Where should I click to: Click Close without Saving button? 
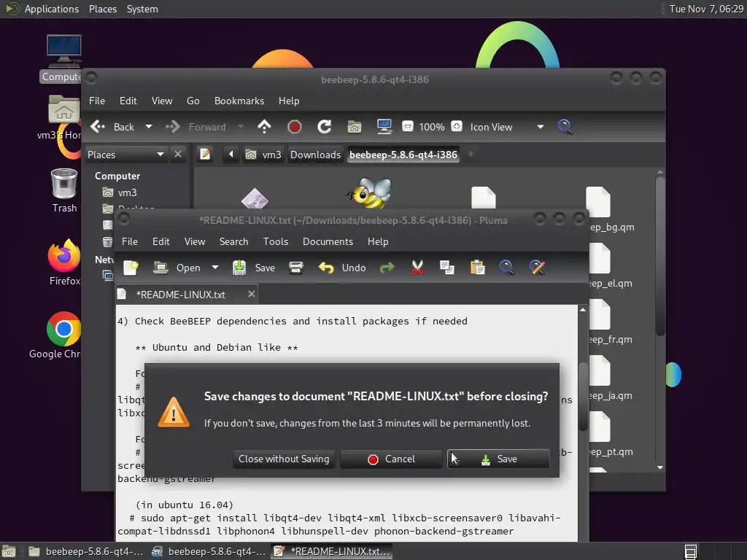click(x=284, y=459)
